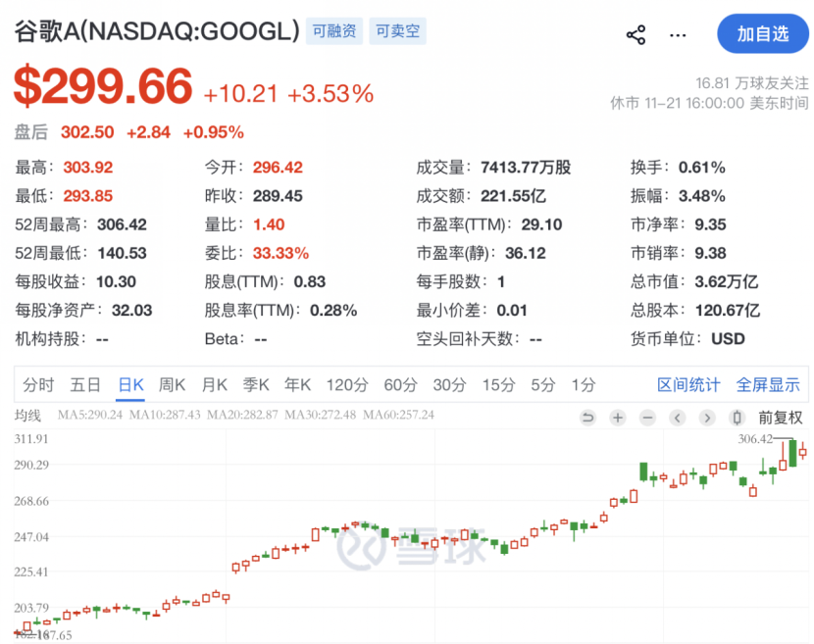Click 全屏显示 fullscreen link

click(768, 385)
